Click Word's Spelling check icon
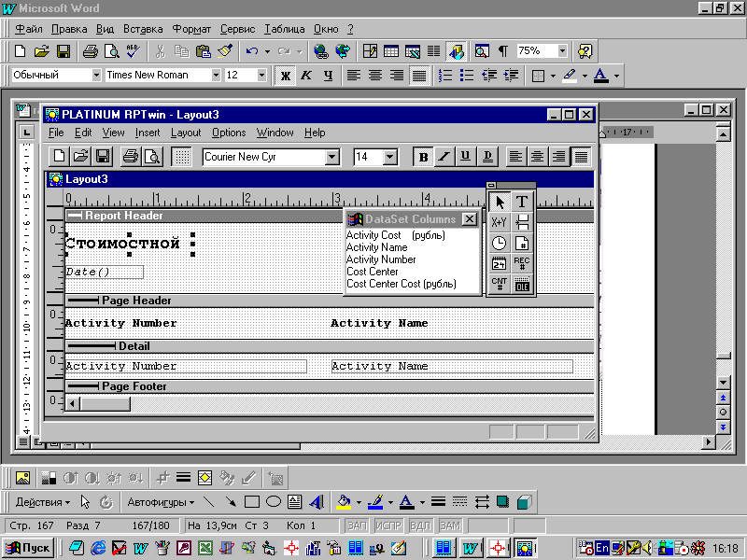 coord(133,51)
